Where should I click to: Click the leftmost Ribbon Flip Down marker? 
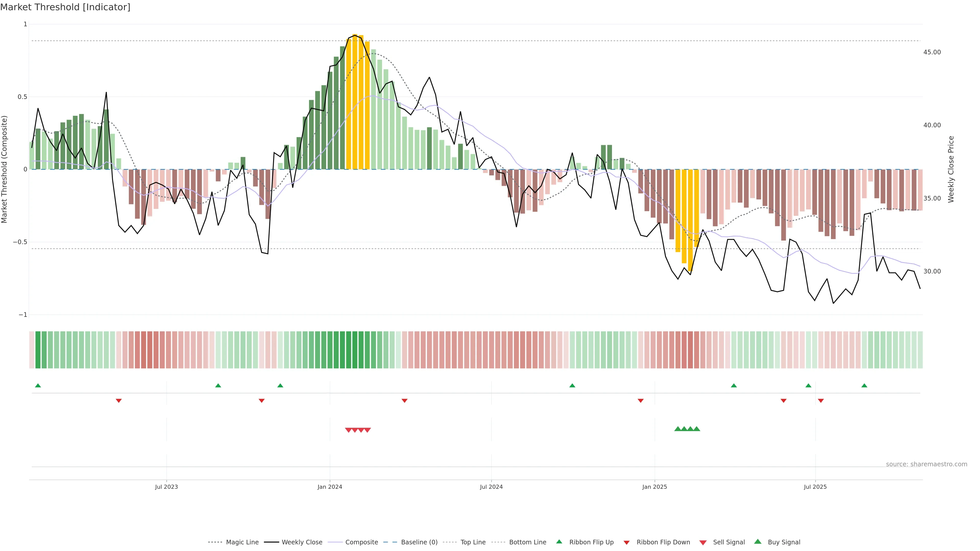(119, 400)
